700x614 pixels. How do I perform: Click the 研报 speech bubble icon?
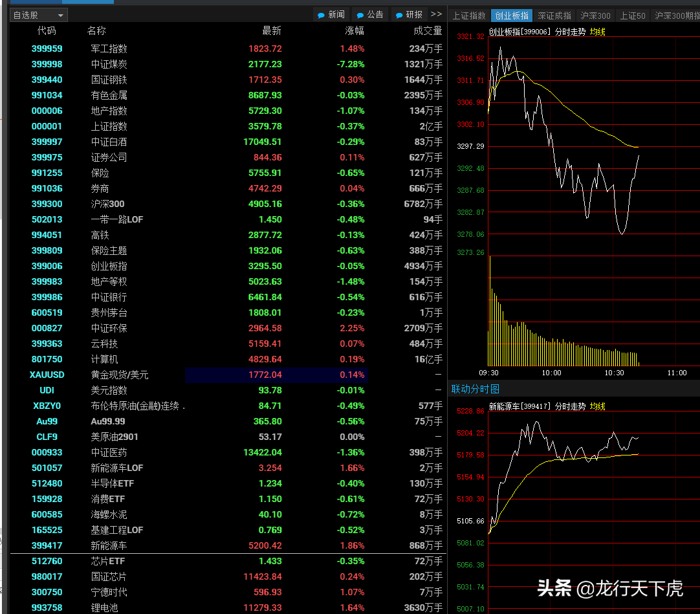tap(399, 15)
